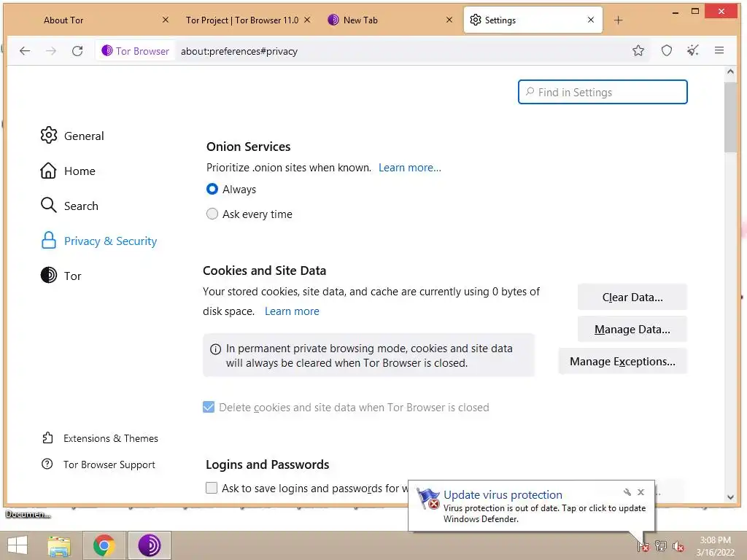The width and height of the screenshot is (747, 560).
Task: Click the scrollbar up arrow
Action: tap(730, 72)
